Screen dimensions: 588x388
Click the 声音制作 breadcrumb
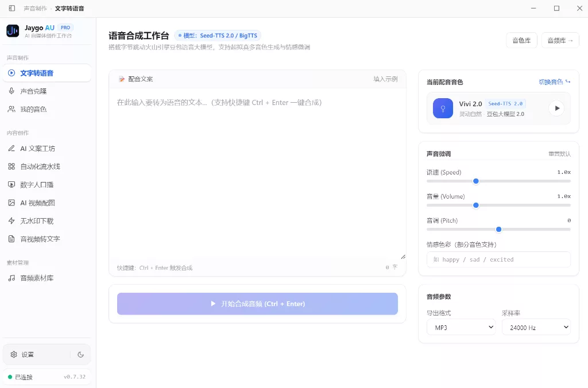[36, 8]
